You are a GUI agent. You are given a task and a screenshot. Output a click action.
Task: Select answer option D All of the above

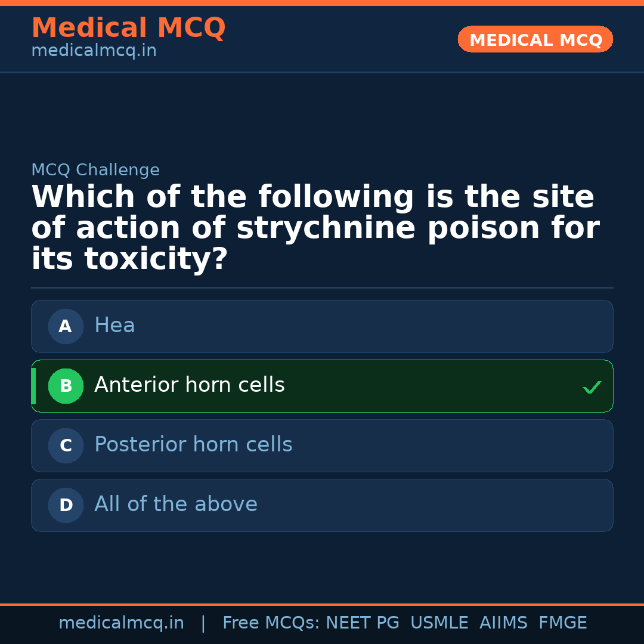322,505
